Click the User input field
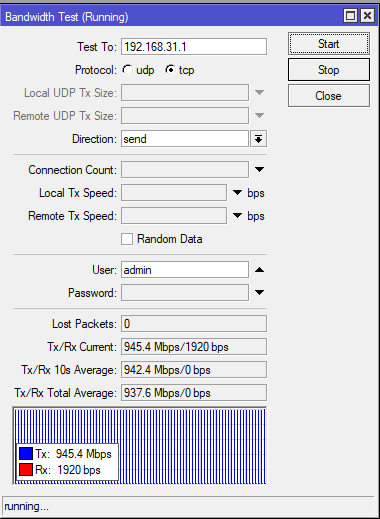Viewport: 380px width, 519px height. (x=185, y=270)
